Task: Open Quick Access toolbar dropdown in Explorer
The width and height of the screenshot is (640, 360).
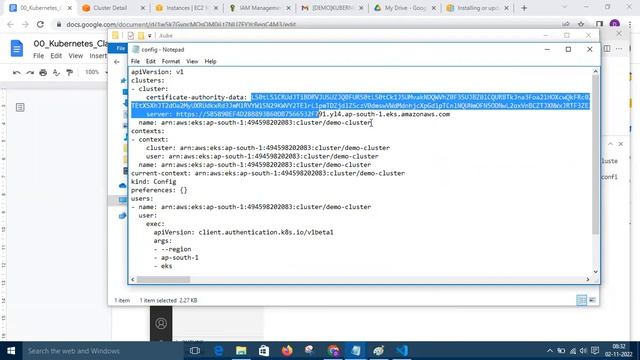Action: click(150, 36)
